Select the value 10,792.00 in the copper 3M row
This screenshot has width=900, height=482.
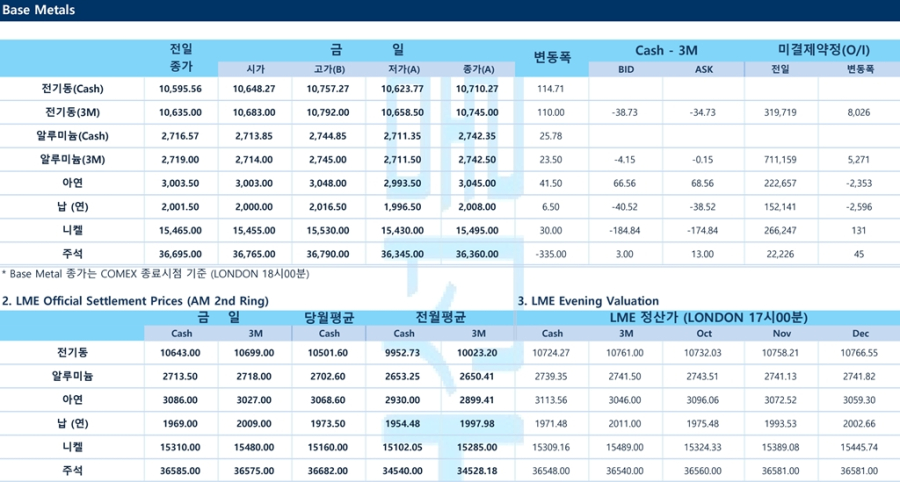tap(328, 112)
